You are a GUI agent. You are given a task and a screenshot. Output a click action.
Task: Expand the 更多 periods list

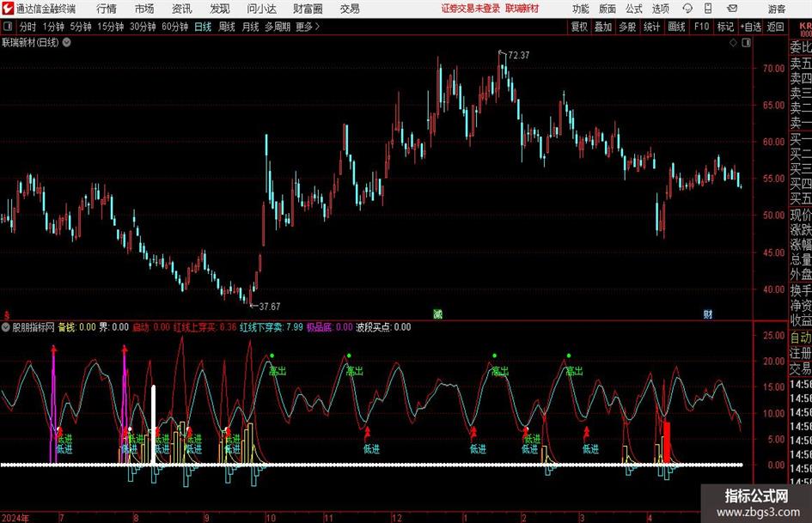point(308,27)
